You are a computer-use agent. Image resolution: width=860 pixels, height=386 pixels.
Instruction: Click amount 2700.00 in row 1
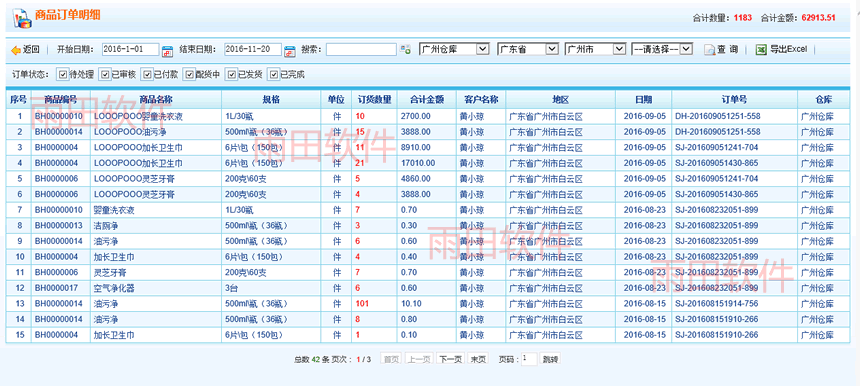click(x=416, y=116)
